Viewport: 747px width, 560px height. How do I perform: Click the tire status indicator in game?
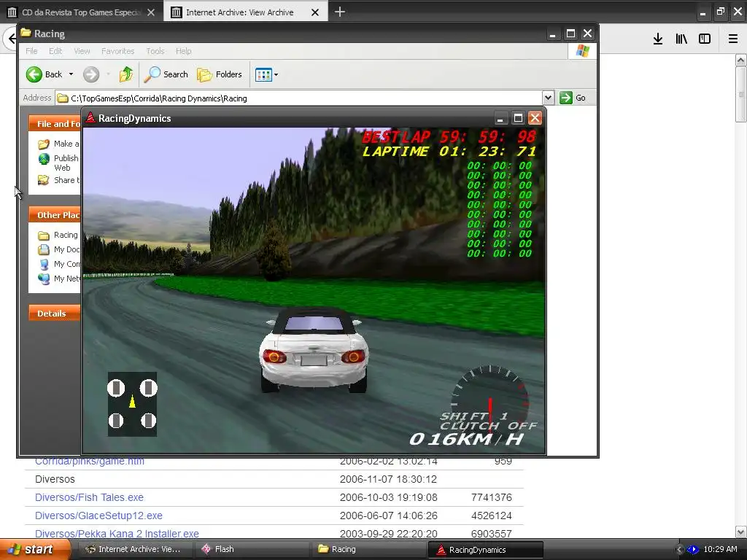coord(132,404)
